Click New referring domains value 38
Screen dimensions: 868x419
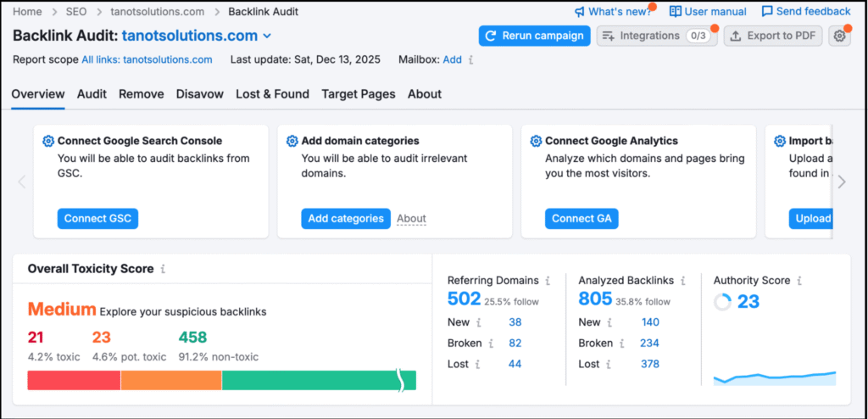tap(515, 322)
